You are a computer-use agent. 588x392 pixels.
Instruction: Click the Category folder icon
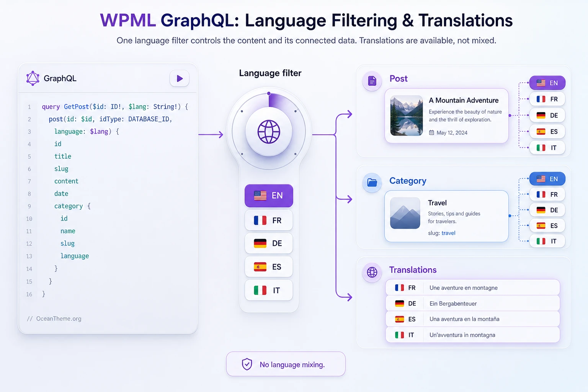(x=372, y=183)
